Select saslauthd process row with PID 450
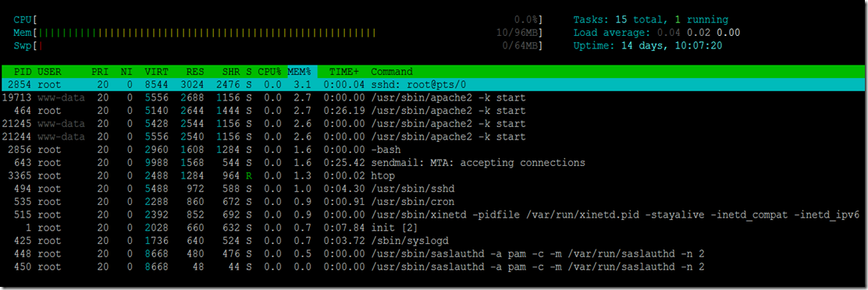The image size is (868, 290). [433, 267]
